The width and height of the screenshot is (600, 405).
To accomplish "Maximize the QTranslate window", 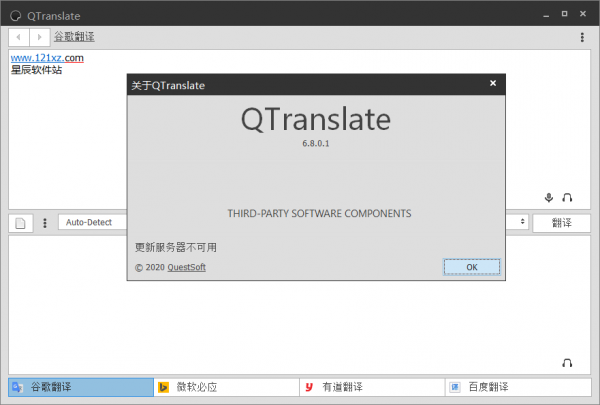I will tap(564, 14).
